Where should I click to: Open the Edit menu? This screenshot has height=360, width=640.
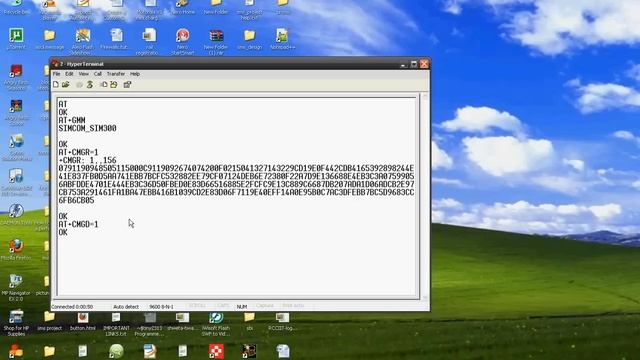click(x=69, y=74)
